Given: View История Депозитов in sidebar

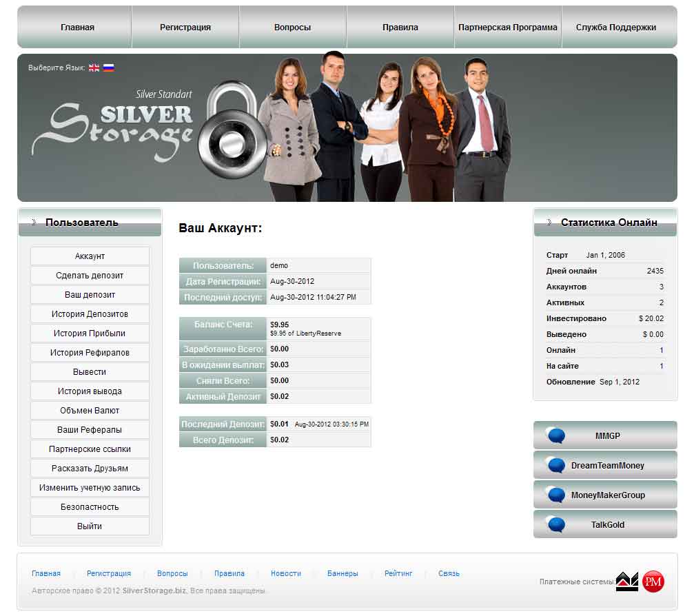Looking at the screenshot, I should (x=90, y=314).
